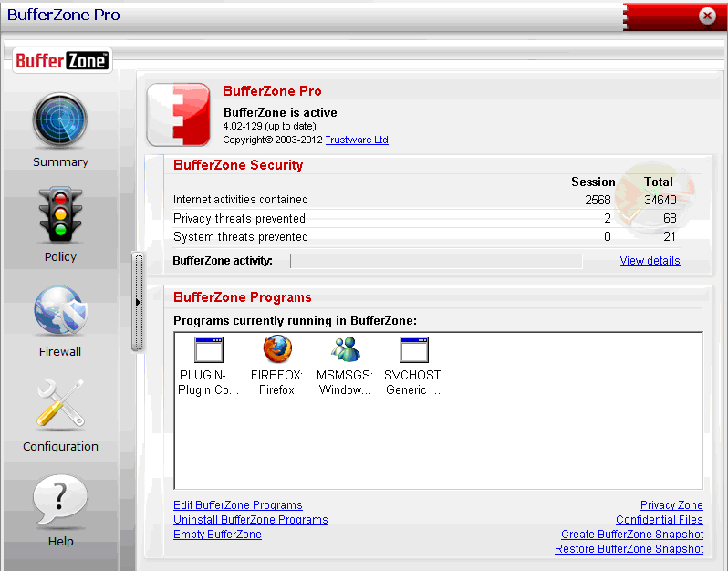Click the View details link
Image resolution: width=728 pixels, height=571 pixels.
click(650, 261)
